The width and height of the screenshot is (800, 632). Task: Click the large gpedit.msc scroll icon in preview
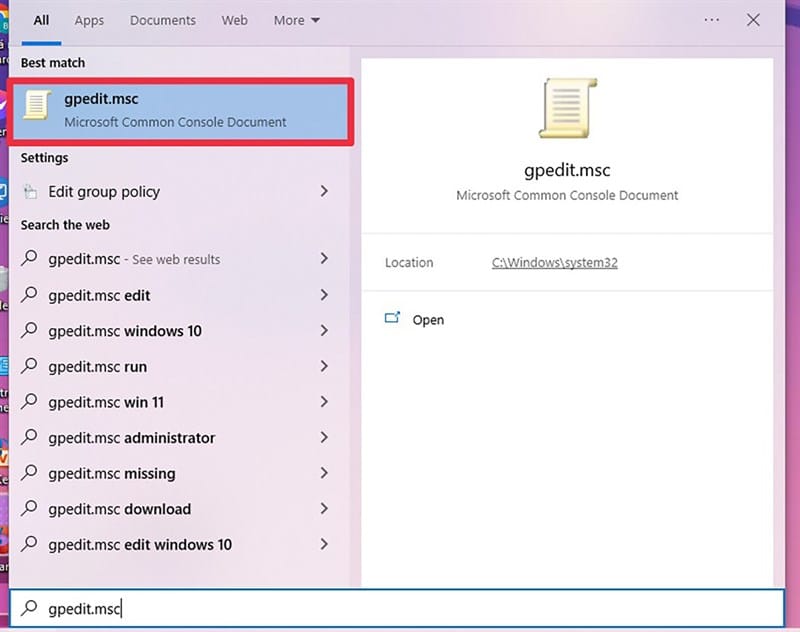tap(567, 108)
